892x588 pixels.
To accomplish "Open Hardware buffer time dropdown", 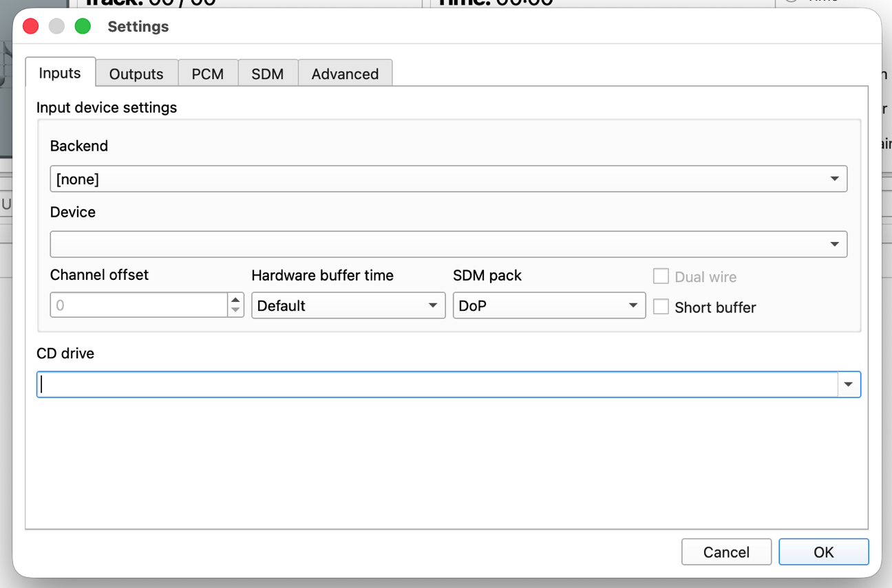I will (348, 305).
